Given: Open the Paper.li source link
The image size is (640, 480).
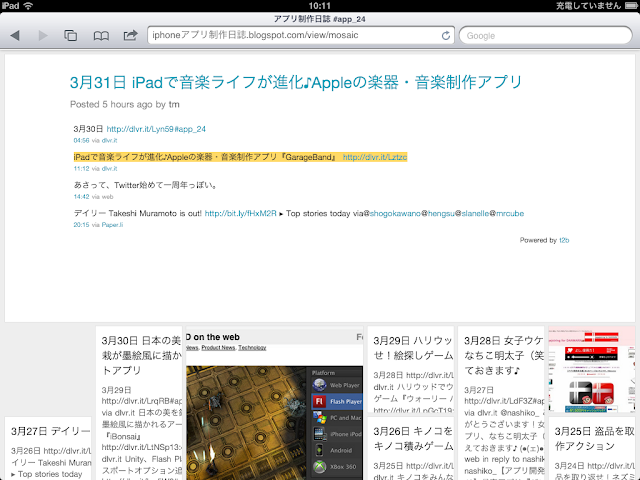Looking at the screenshot, I should [x=112, y=225].
